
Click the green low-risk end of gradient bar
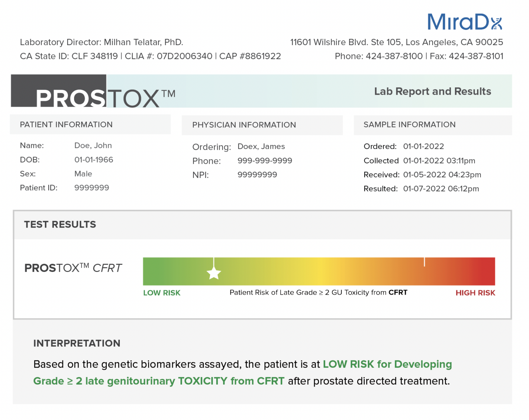[155, 271]
